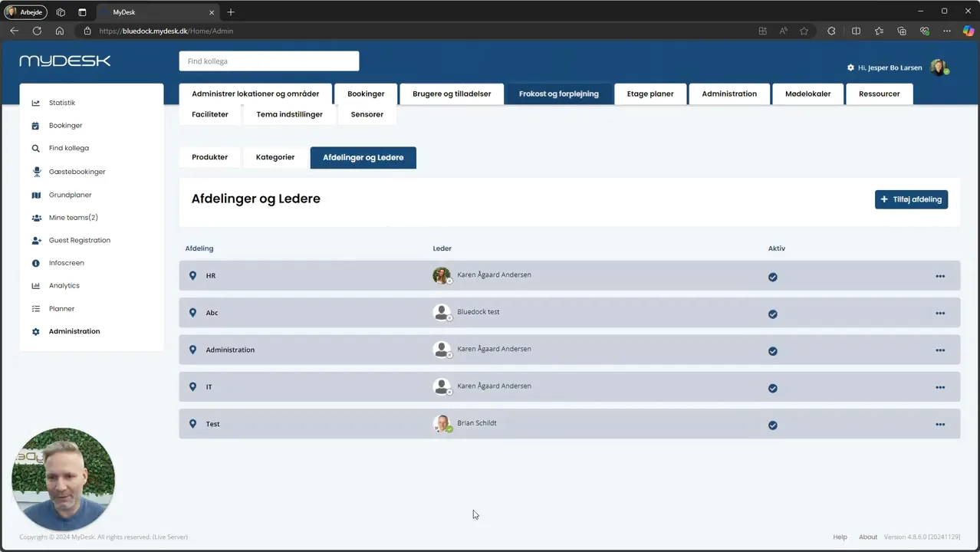The image size is (980, 552).
Task: Click the settings gear next to Hi, Jesper
Action: 850,67
